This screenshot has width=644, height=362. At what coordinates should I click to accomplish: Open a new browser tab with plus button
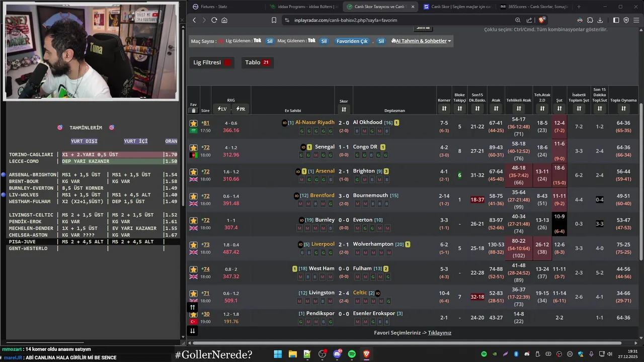(x=579, y=7)
